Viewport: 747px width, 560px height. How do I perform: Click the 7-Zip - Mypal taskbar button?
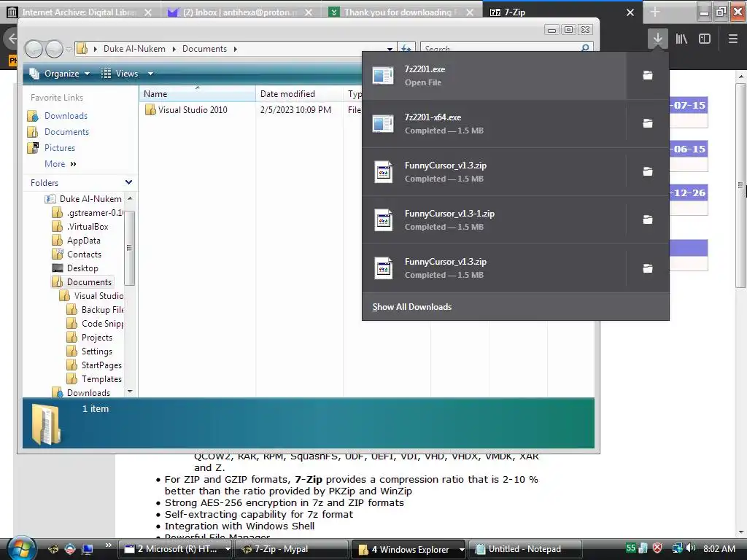292,549
